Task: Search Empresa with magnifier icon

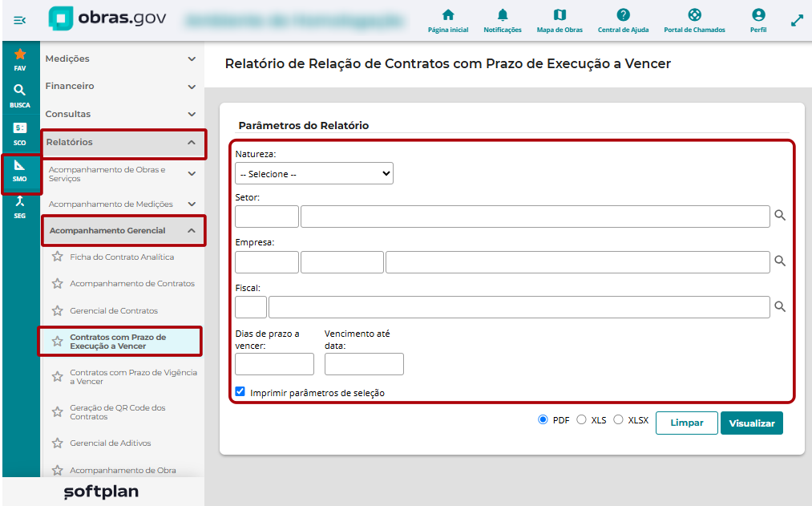Action: tap(780, 261)
